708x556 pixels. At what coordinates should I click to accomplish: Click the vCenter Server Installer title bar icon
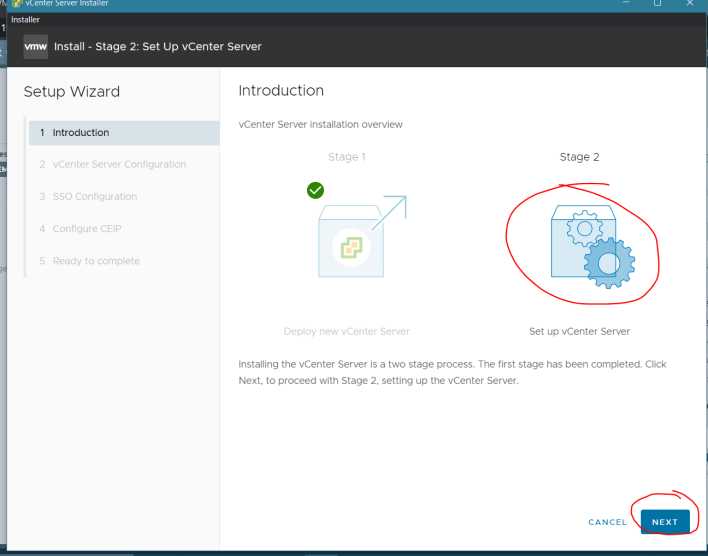coord(17,4)
